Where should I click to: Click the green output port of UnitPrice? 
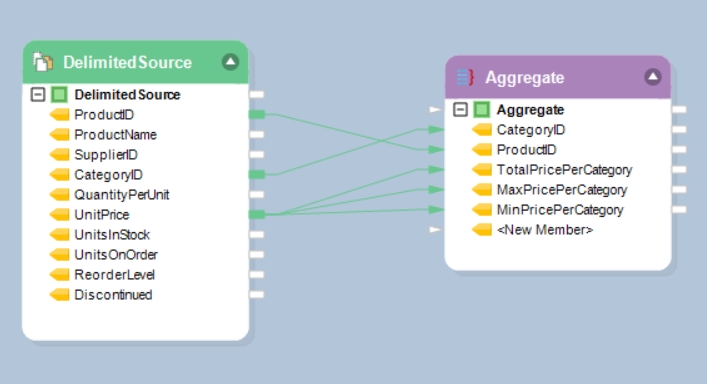tap(257, 215)
